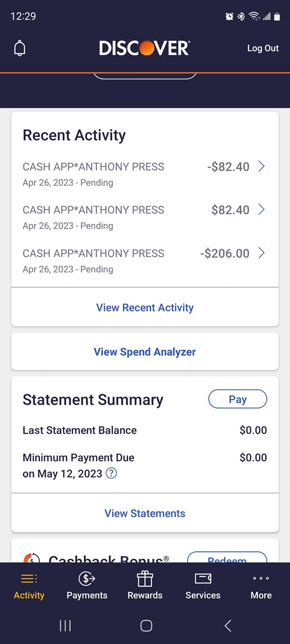Tap the Android back navigation button
Viewport: 290px width, 644px height.
[x=228, y=626]
